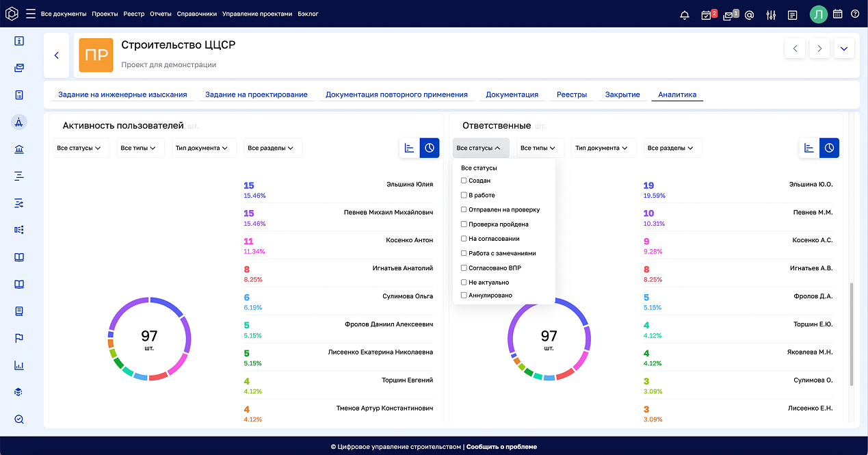Image resolution: width=868 pixels, height=455 pixels.
Task: Open the 'Отчеты' menu item
Action: pos(160,14)
